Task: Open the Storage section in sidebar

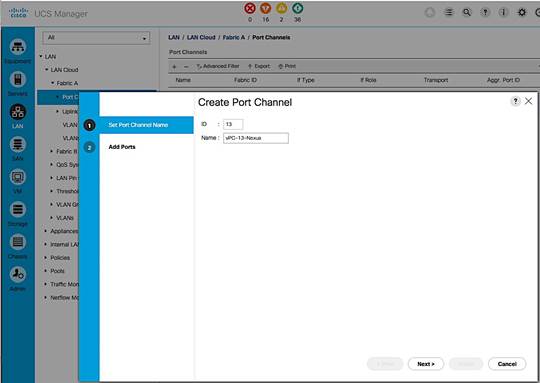Action: [x=18, y=209]
